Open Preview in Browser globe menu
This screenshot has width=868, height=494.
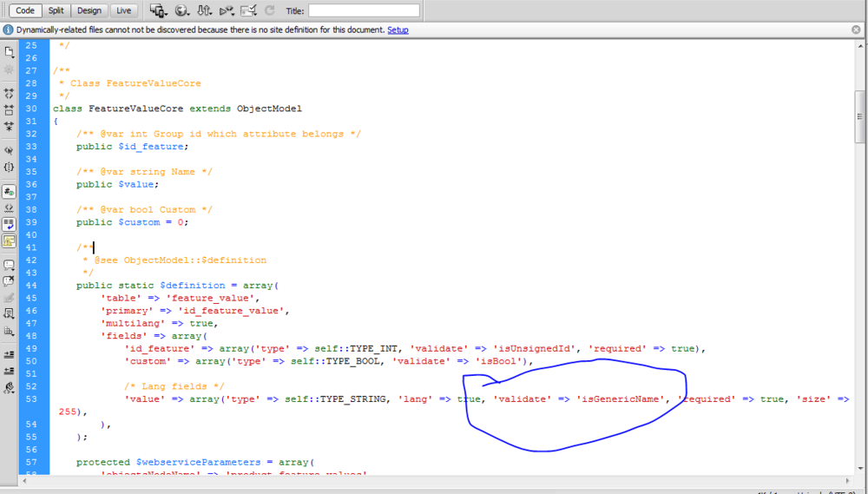click(182, 10)
